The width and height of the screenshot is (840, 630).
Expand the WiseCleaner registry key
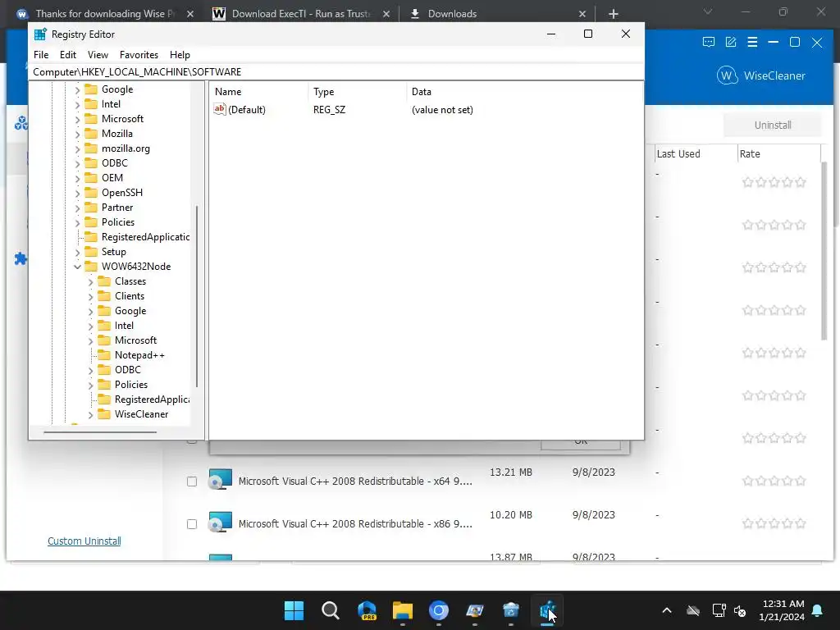(90, 414)
